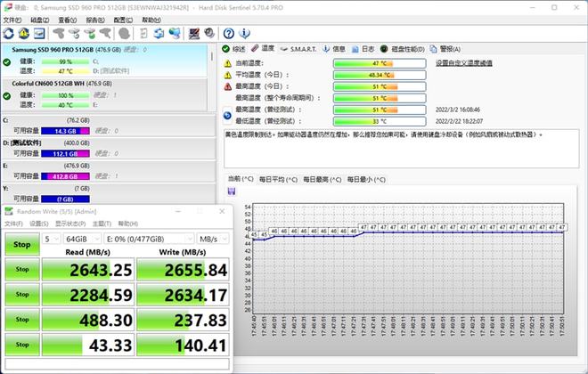Viewport: 588px width, 374px height.
Task: Click the second grayed-out disk test toolbar icon
Action: pyautogui.click(x=74, y=33)
